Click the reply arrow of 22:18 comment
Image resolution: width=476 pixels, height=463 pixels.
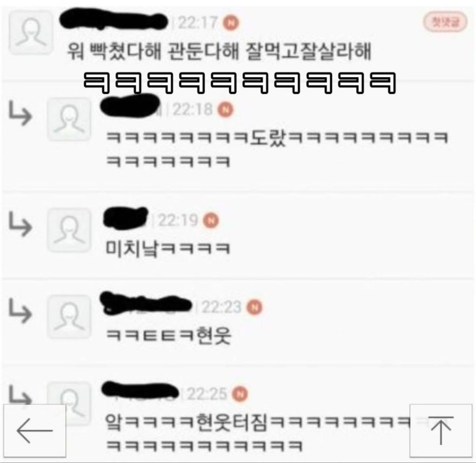[20, 113]
